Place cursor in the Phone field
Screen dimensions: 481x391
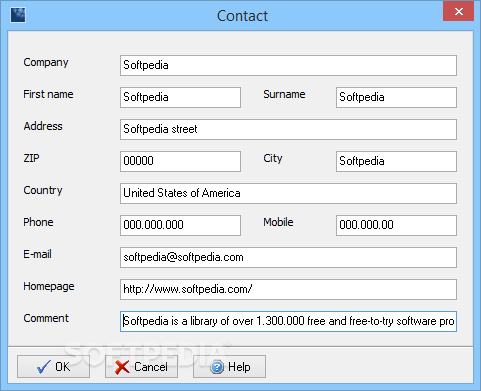(180, 225)
